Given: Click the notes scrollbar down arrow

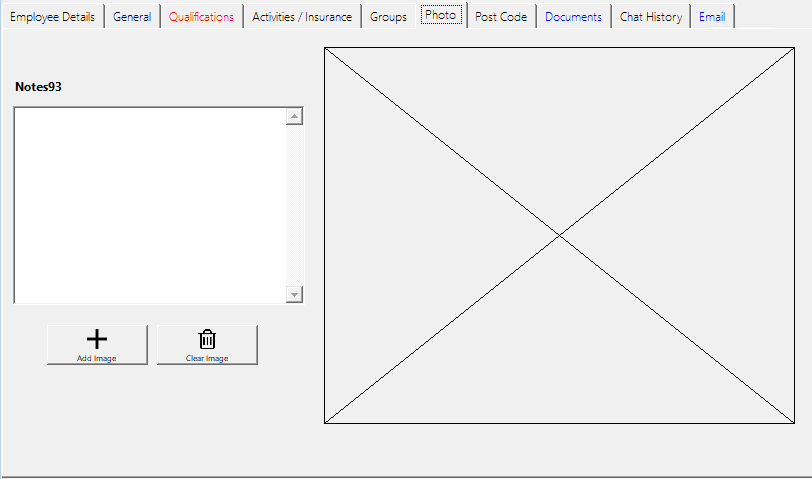Looking at the screenshot, I should [x=294, y=294].
